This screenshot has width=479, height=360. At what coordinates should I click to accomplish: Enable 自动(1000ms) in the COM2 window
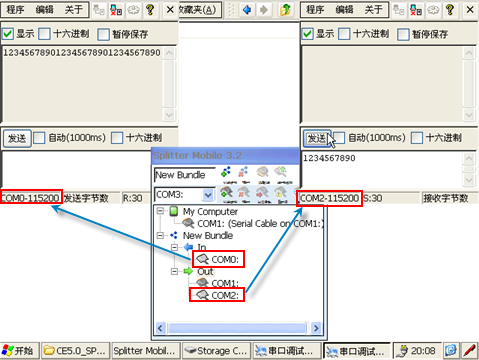coord(339,138)
